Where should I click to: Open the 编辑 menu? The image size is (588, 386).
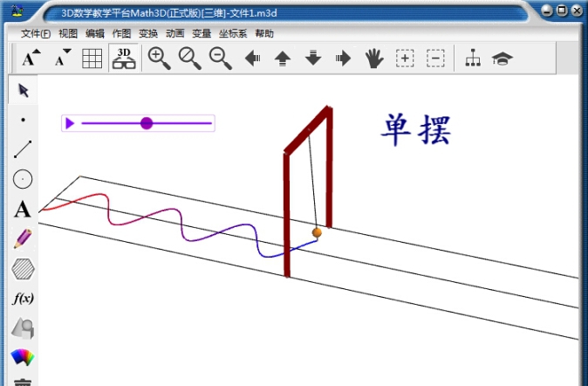(95, 34)
